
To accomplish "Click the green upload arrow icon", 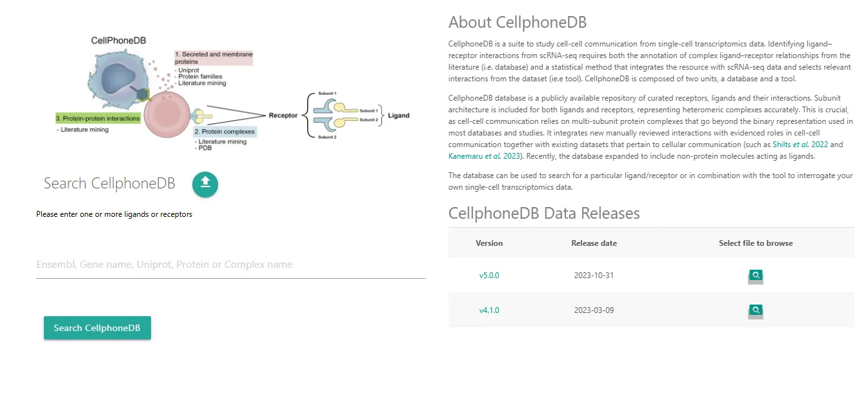I will (x=205, y=185).
